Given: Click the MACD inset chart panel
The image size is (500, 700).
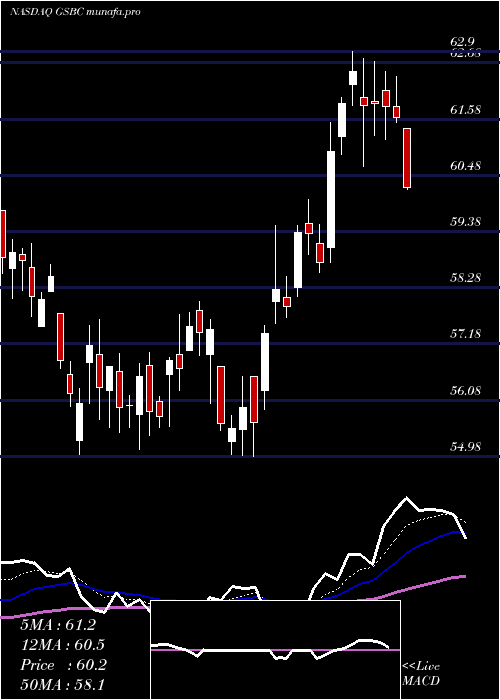Looking at the screenshot, I should pyautogui.click(x=275, y=650).
